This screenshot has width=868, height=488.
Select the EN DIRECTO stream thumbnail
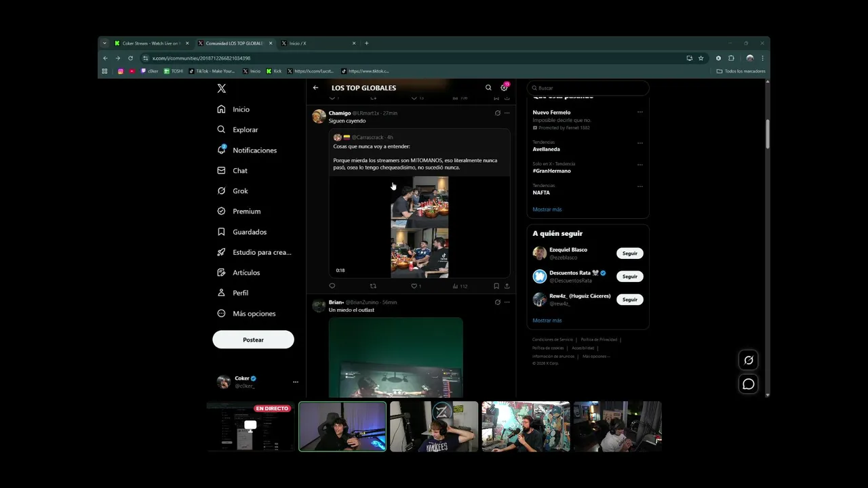point(251,426)
